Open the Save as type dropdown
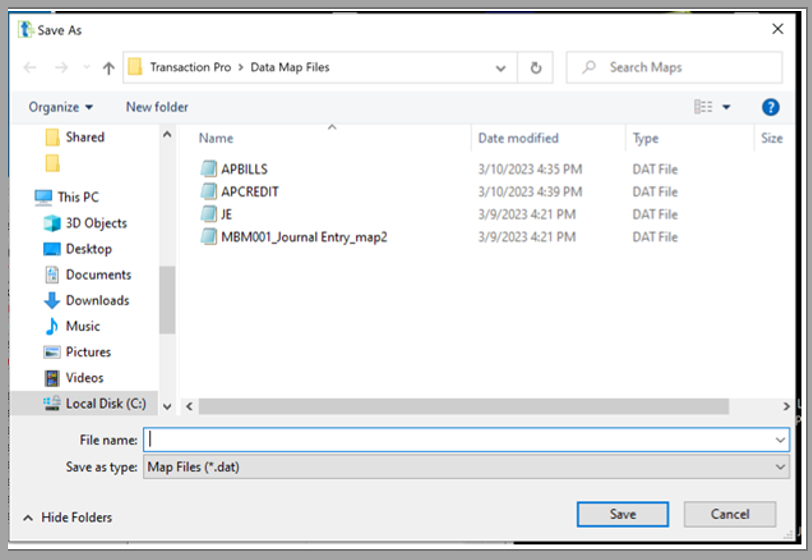 (466, 467)
